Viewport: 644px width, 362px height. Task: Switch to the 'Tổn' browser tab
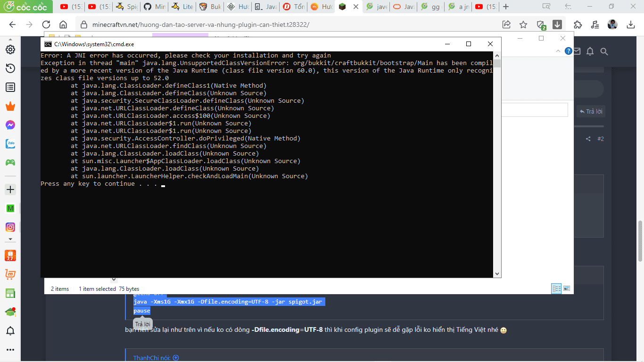click(294, 7)
